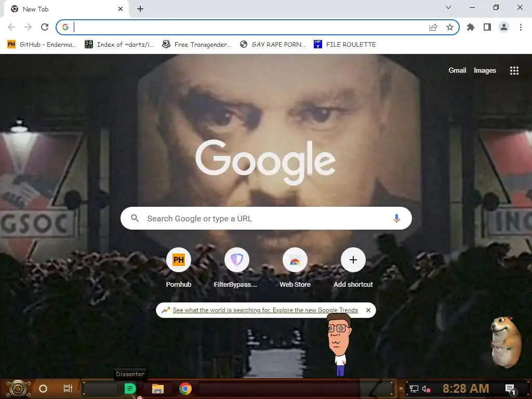Viewport: 532px width, 399px height.
Task: Open Task View on taskbar
Action: point(68,389)
